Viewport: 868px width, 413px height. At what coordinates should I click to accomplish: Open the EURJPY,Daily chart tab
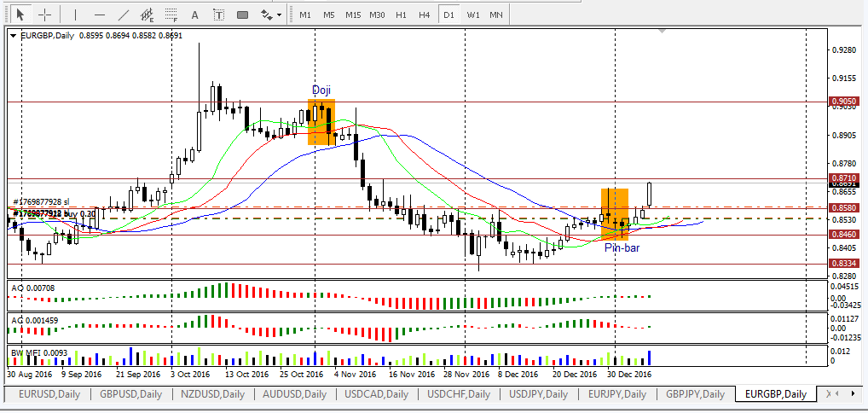click(617, 394)
